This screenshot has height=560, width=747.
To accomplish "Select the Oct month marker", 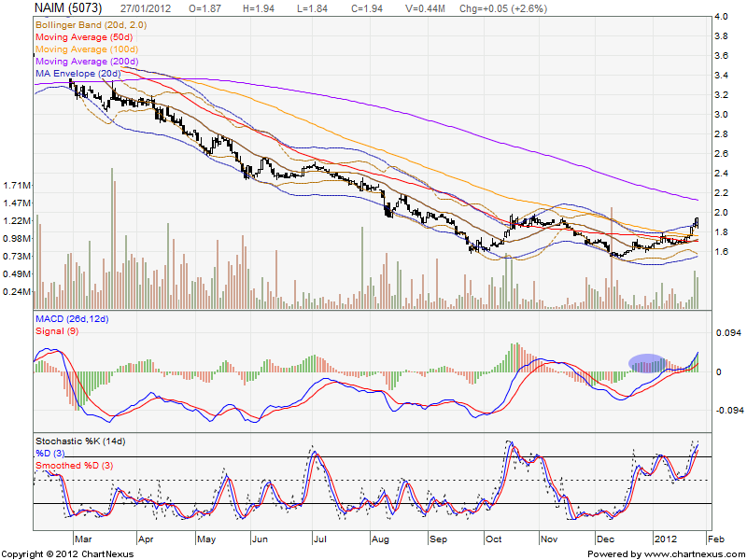I will 492,539.
